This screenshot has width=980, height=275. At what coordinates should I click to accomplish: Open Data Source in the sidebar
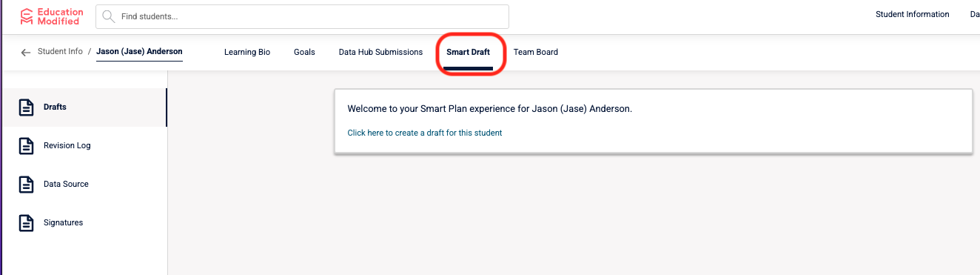pos(84,185)
